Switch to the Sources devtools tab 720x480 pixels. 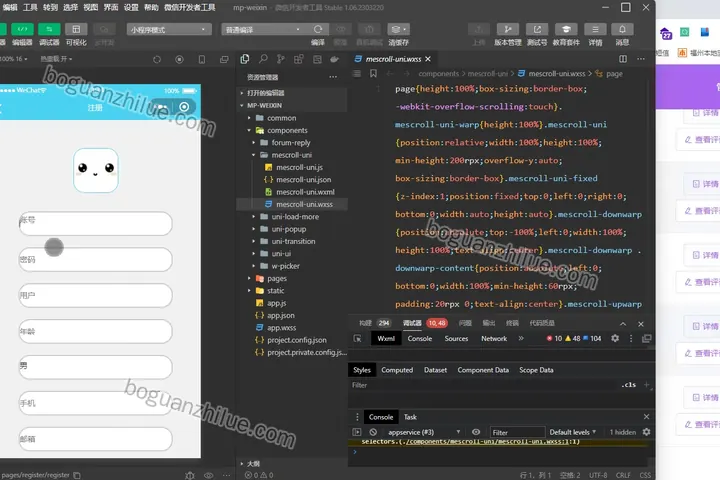456,339
